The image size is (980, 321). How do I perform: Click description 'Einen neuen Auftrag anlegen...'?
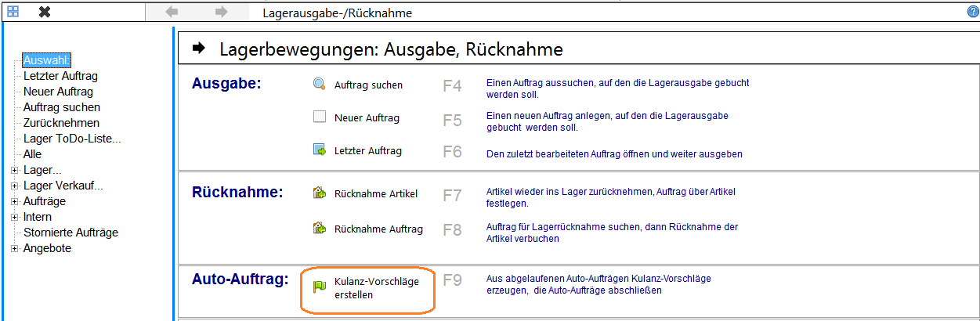(607, 121)
